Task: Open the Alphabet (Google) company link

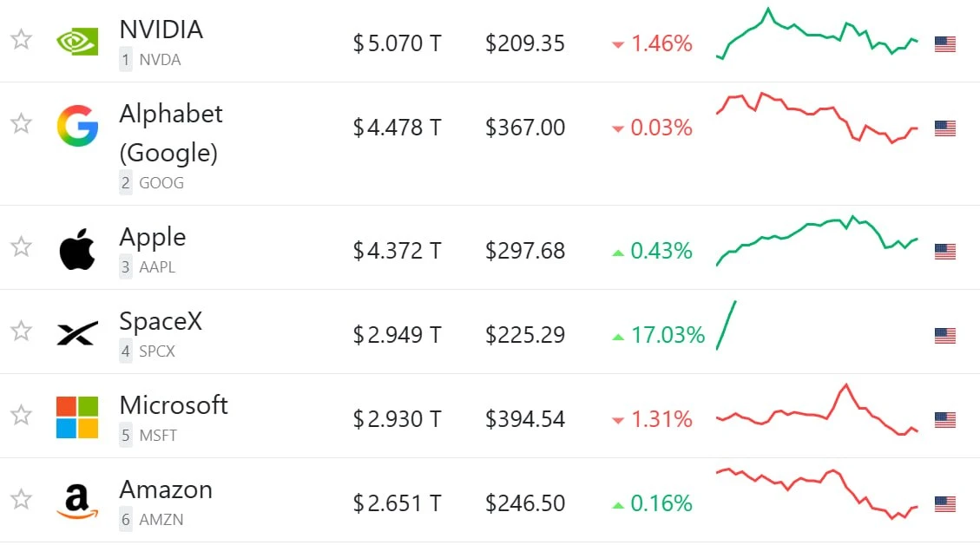Action: [x=171, y=133]
